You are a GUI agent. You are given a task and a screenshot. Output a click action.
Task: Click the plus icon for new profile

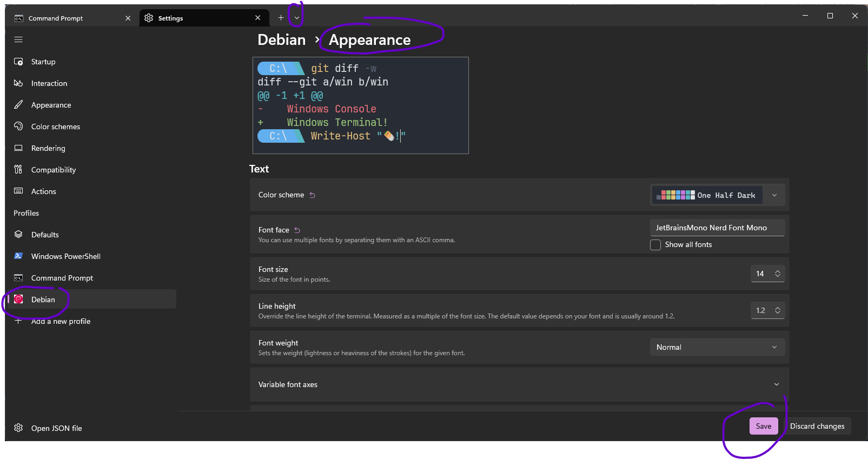(x=18, y=321)
